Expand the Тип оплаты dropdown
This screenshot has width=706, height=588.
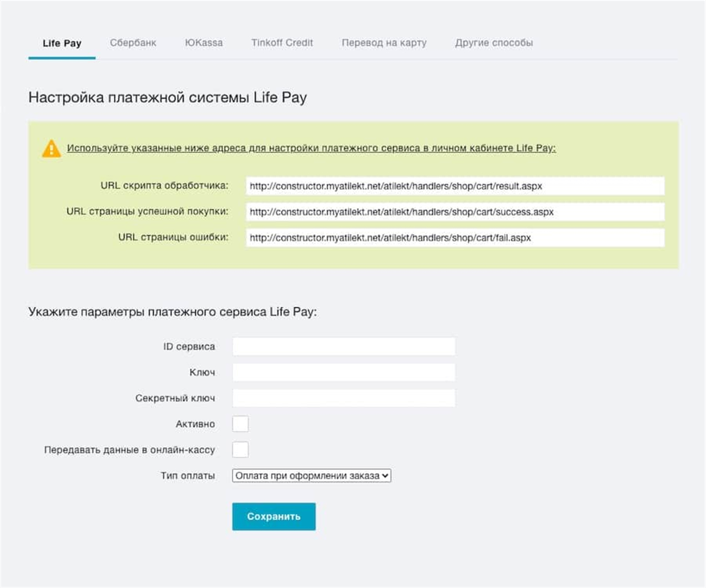pyautogui.click(x=312, y=475)
